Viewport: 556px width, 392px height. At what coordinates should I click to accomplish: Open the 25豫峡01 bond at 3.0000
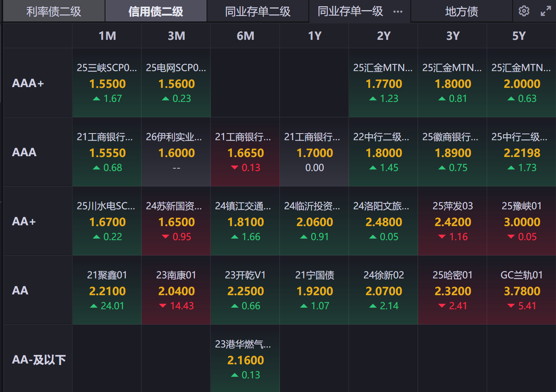[x=522, y=221]
